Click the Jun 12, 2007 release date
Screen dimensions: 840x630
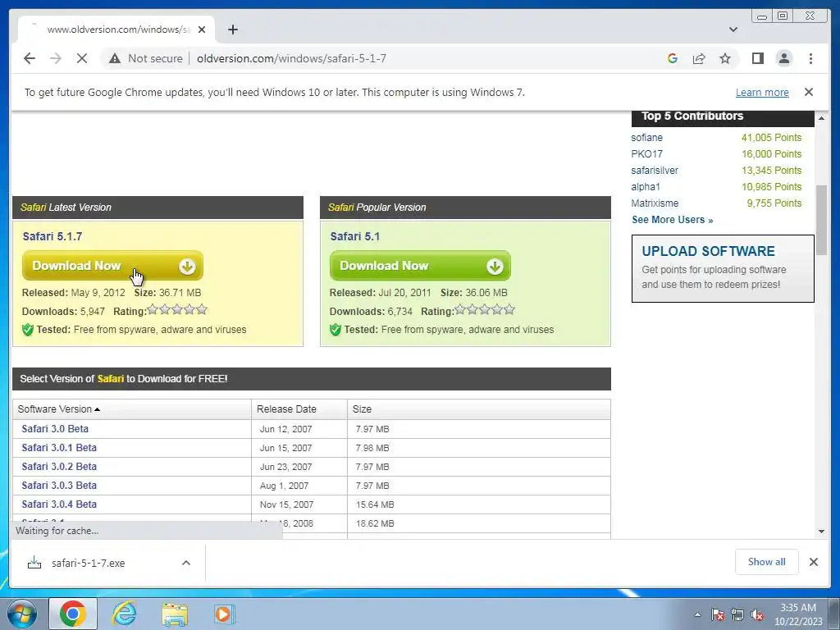(x=285, y=429)
